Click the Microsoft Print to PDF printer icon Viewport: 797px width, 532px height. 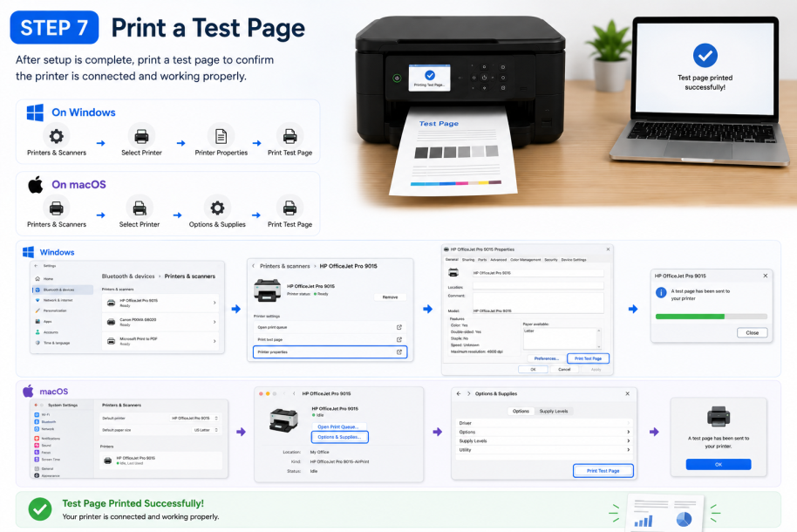tap(111, 341)
